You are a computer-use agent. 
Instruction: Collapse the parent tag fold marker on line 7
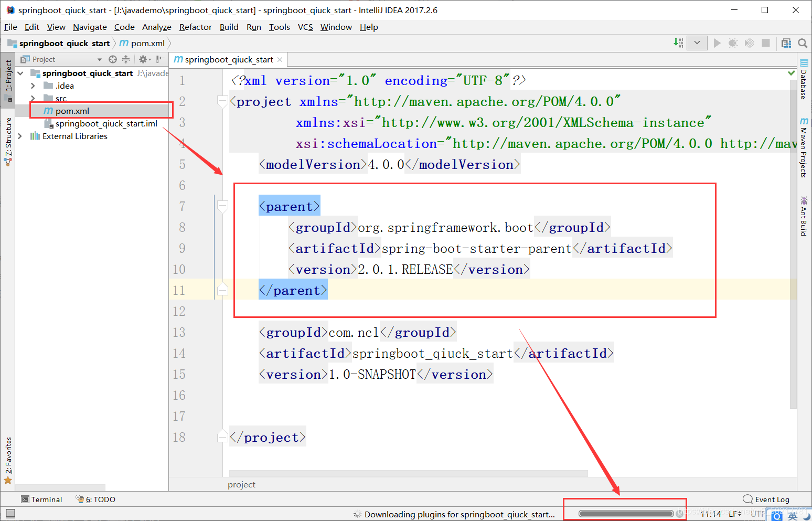(x=222, y=206)
